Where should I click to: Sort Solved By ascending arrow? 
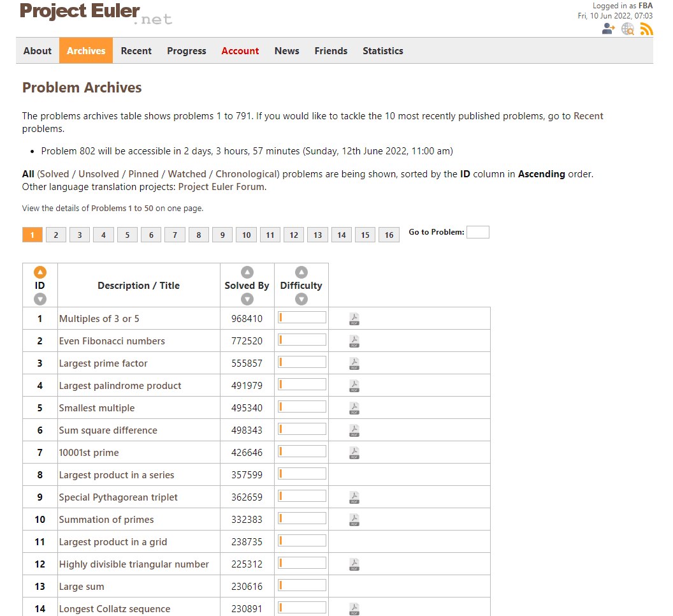[x=247, y=272]
